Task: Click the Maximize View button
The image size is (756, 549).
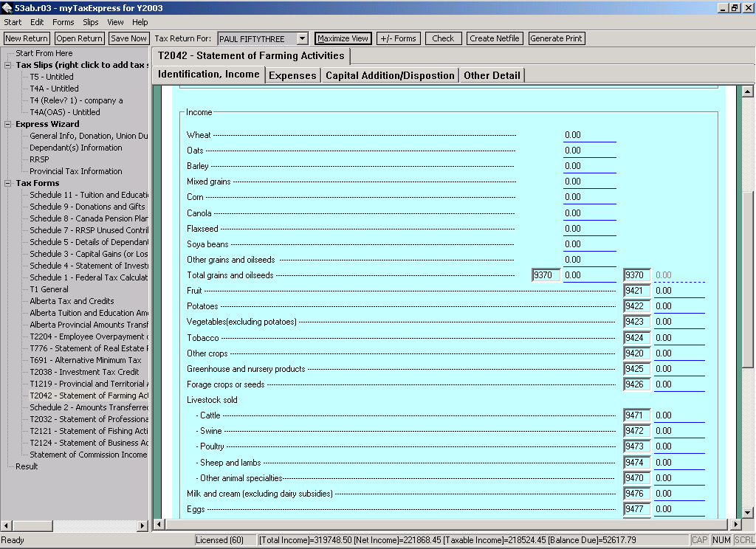Action: [343, 38]
